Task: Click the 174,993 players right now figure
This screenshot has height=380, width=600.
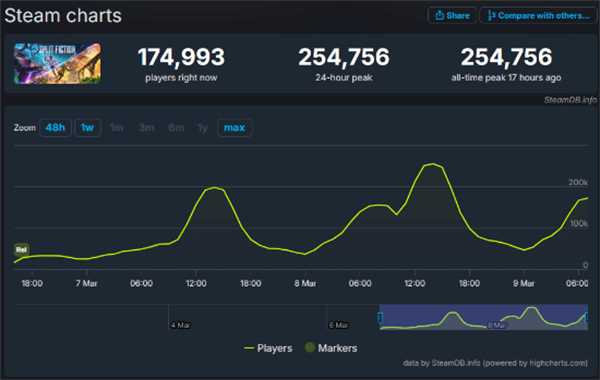Action: click(181, 57)
